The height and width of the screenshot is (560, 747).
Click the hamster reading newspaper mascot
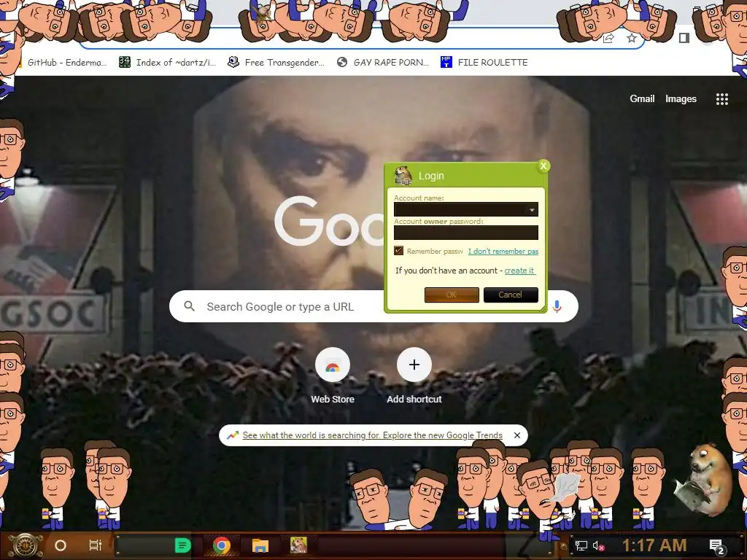[703, 479]
